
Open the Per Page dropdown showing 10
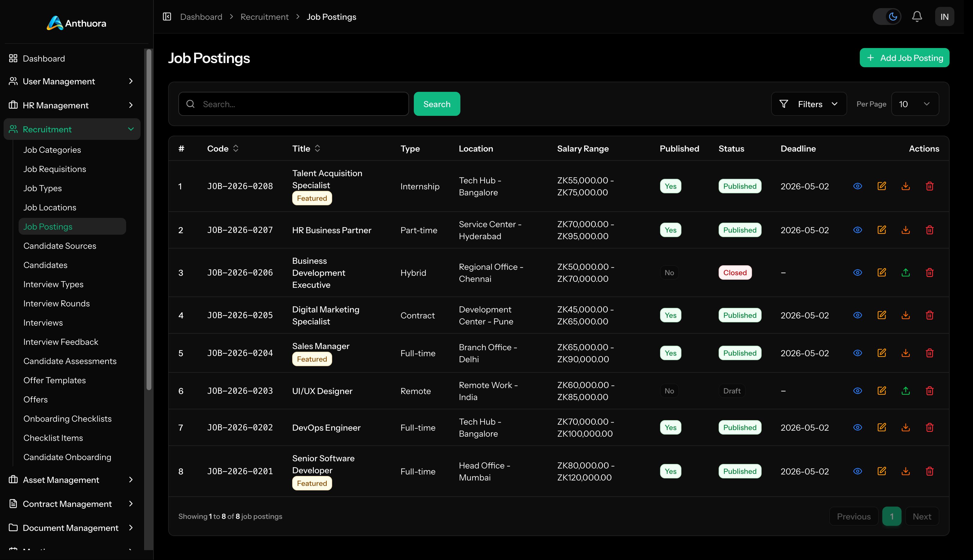(x=914, y=104)
